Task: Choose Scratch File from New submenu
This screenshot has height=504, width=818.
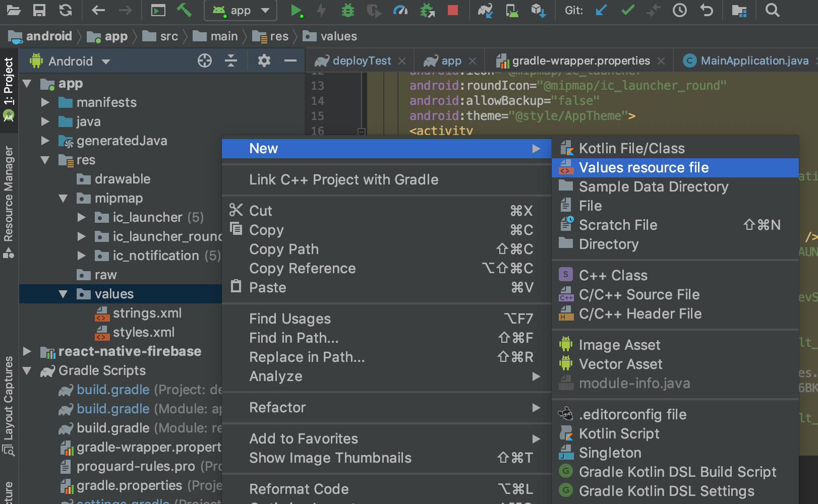Action: pos(675,225)
